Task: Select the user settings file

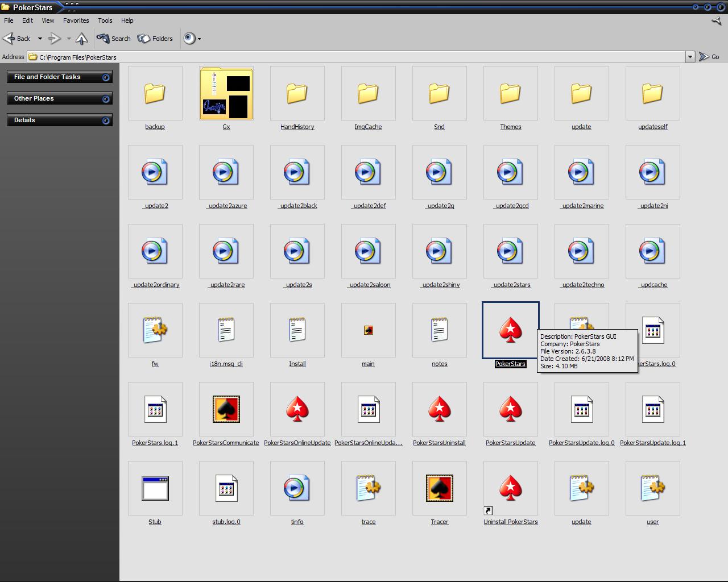Action: tap(652, 488)
